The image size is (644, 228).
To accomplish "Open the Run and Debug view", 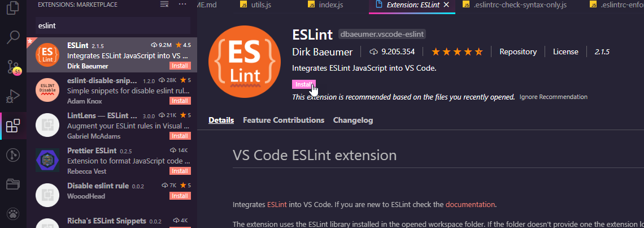I will [x=13, y=97].
